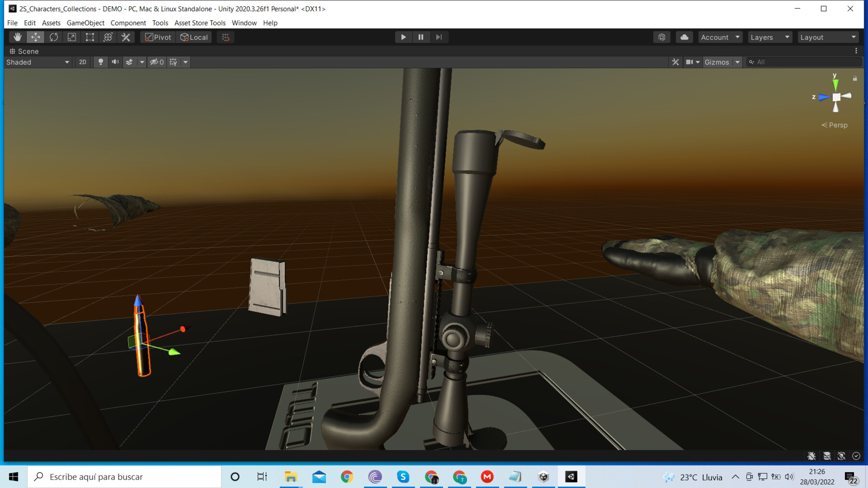Select the Rect Transform tool
Viewport: 868px width, 488px height.
click(x=90, y=37)
